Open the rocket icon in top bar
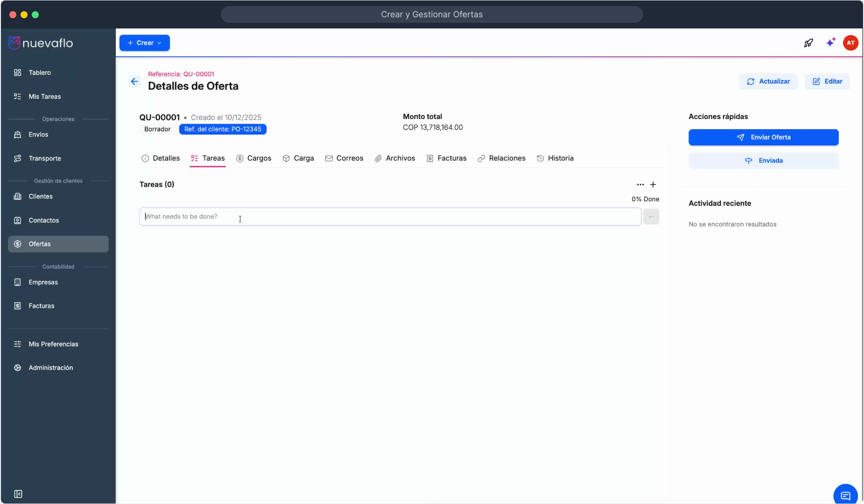 point(808,43)
